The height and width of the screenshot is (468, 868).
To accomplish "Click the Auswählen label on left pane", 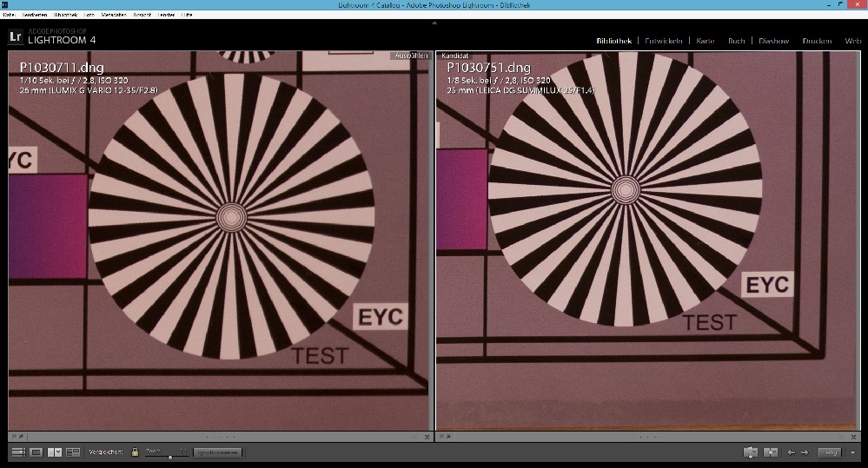I will click(x=411, y=56).
